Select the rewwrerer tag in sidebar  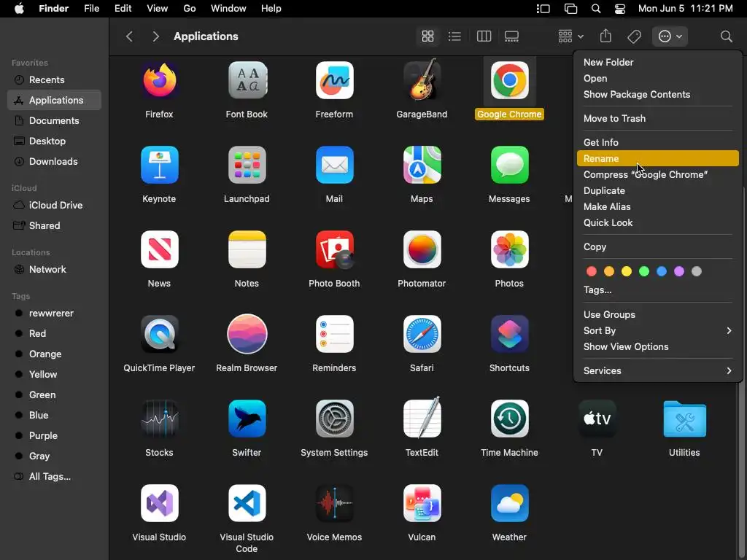tap(54, 314)
